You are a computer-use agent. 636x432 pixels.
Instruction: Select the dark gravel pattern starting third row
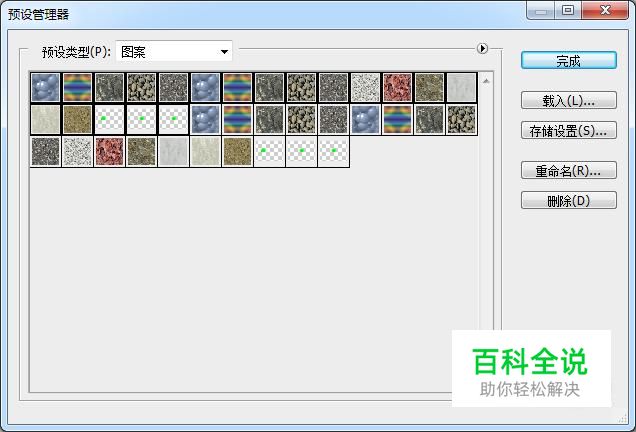click(45, 152)
